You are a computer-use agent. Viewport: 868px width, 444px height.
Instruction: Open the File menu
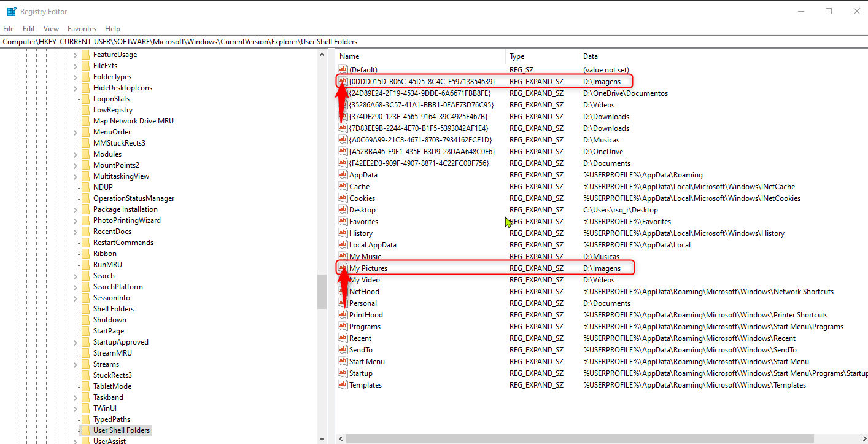pyautogui.click(x=9, y=29)
